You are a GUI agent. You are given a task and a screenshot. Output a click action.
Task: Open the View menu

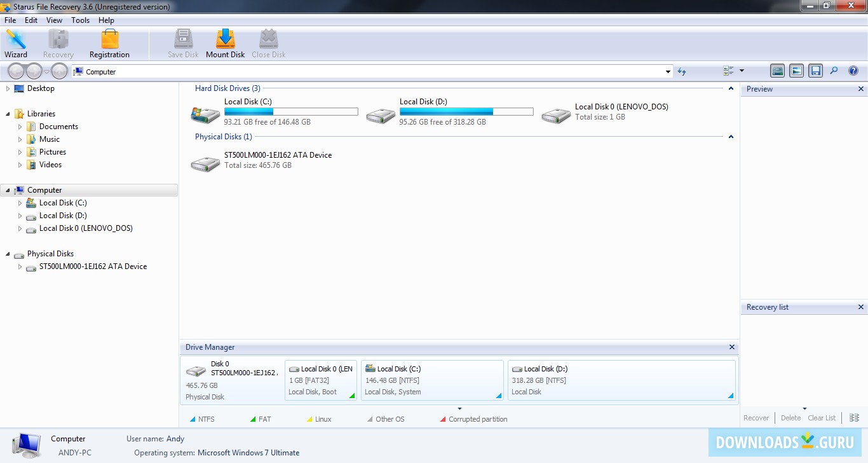[55, 20]
